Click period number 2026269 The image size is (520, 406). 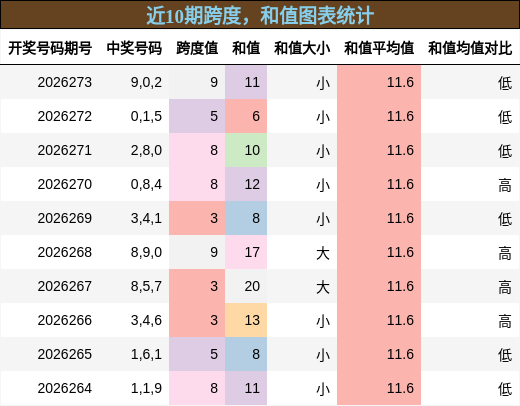(65, 218)
